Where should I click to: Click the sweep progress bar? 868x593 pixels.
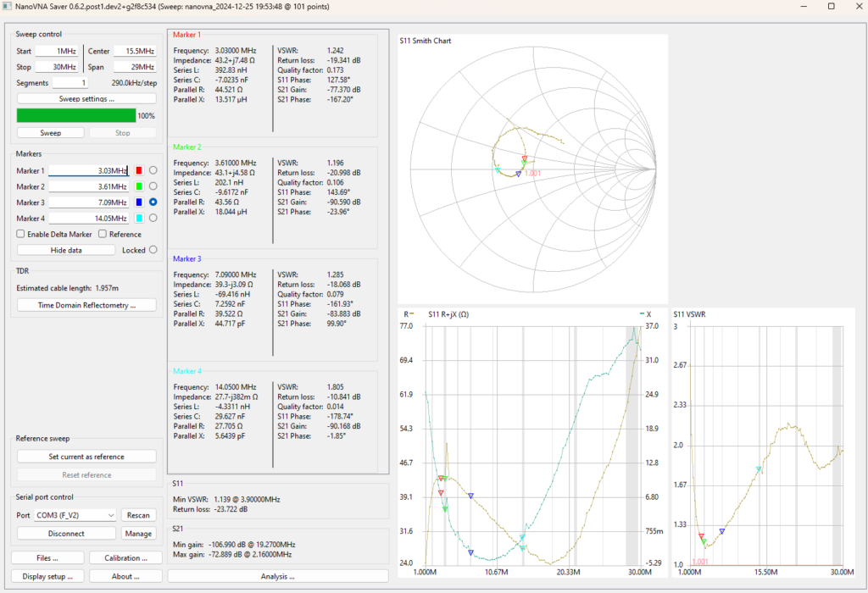[x=76, y=115]
